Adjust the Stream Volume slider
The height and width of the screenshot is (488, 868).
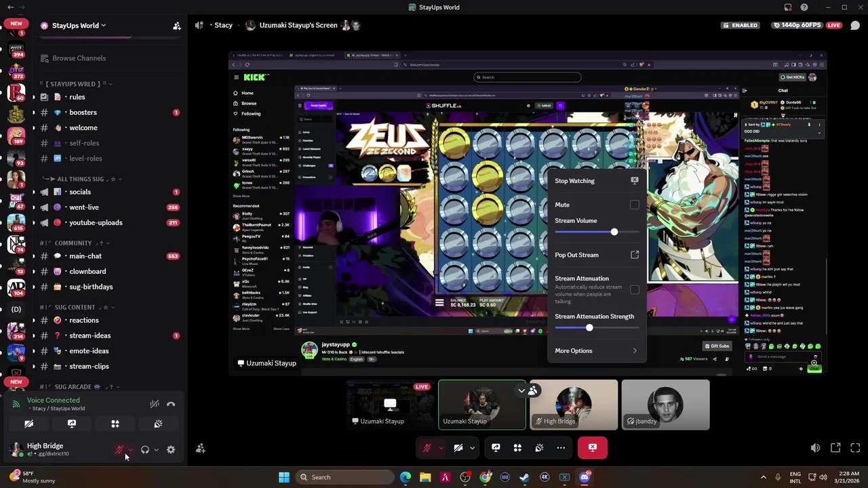[x=597, y=232]
